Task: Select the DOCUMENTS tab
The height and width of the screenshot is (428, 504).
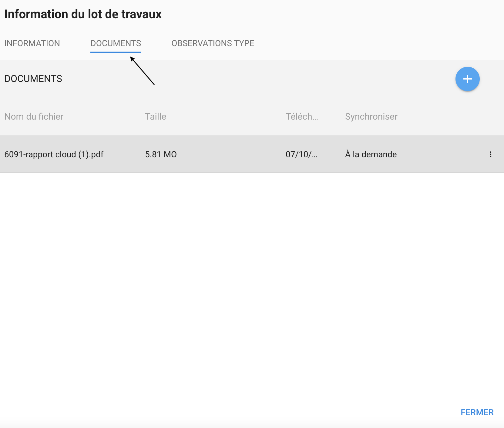Action: click(x=116, y=43)
